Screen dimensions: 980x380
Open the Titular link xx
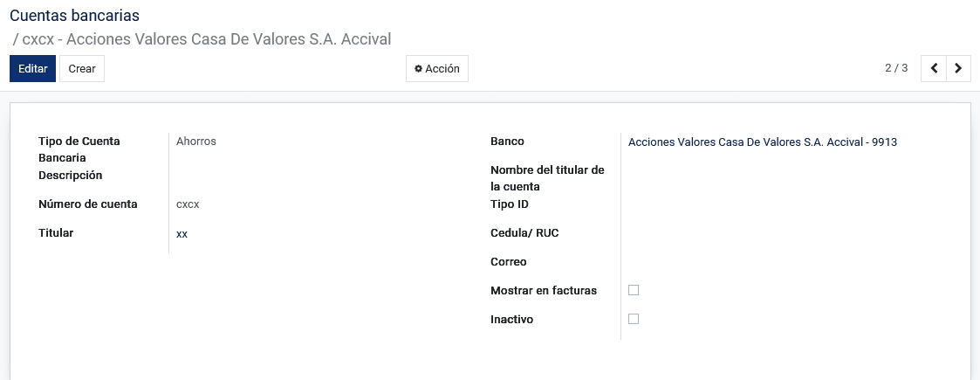click(x=182, y=234)
